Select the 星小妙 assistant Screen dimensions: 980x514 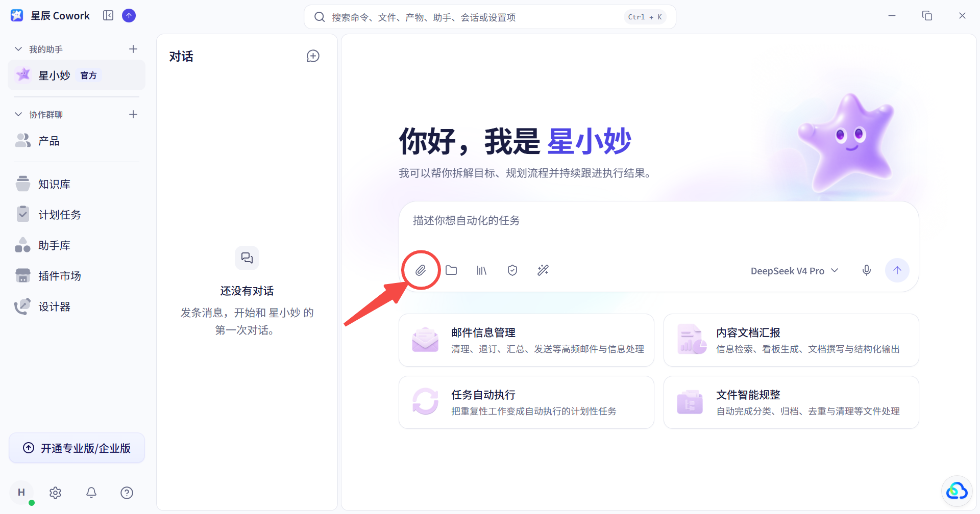(x=77, y=75)
